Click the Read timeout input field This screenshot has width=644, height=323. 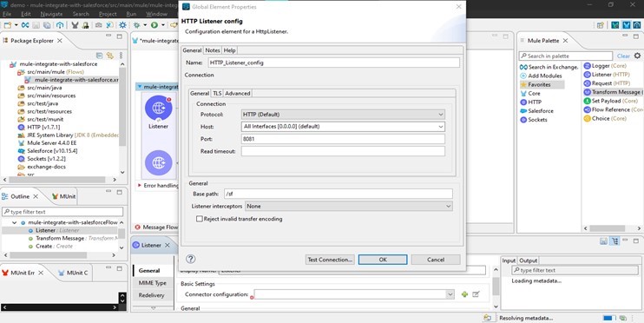pyautogui.click(x=343, y=151)
